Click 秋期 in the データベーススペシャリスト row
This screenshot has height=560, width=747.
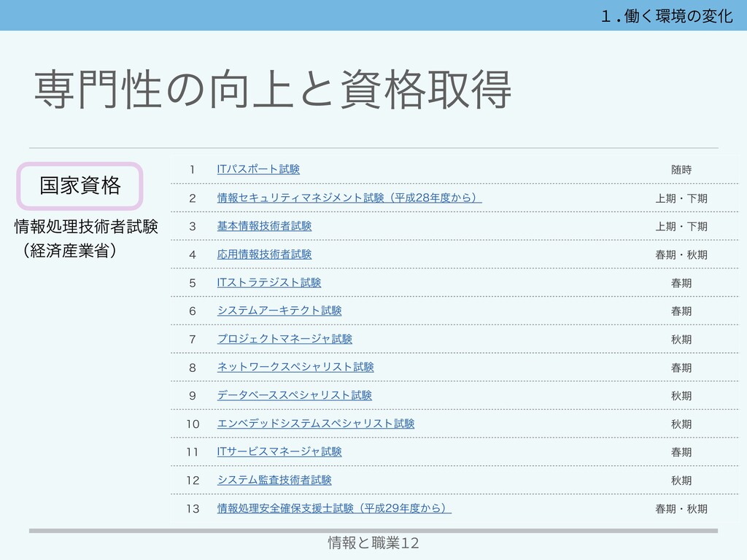pos(681,396)
